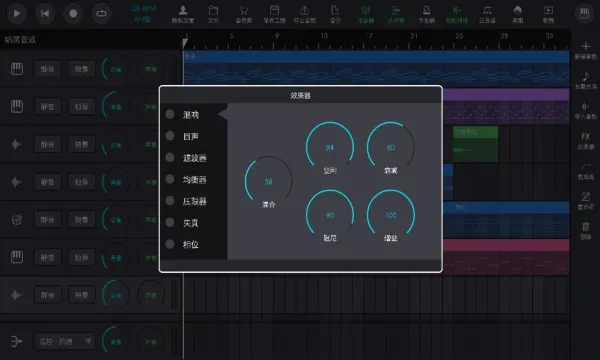This screenshot has width=600, height=360.
Task: Click bar 33 on the timeline ruler
Action: click(x=549, y=36)
